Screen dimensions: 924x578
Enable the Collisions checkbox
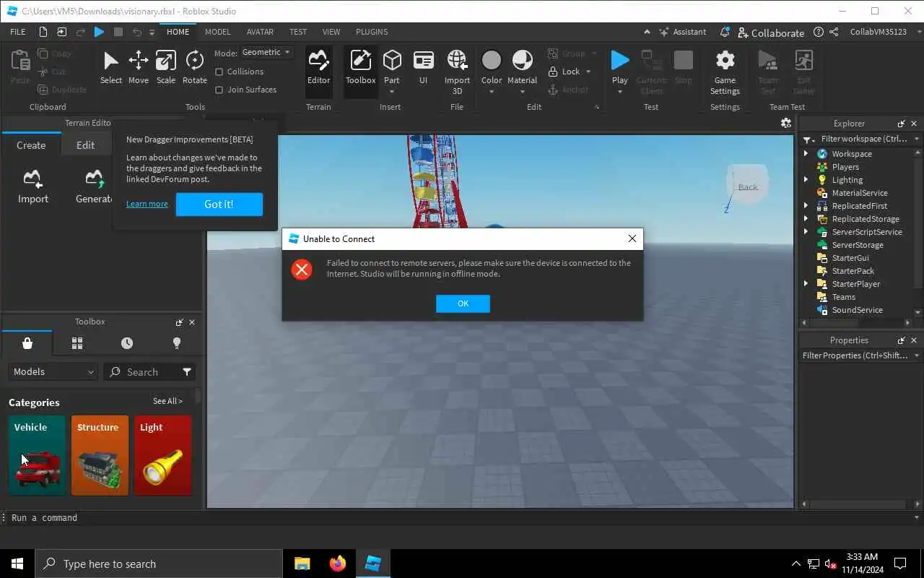coord(219,72)
